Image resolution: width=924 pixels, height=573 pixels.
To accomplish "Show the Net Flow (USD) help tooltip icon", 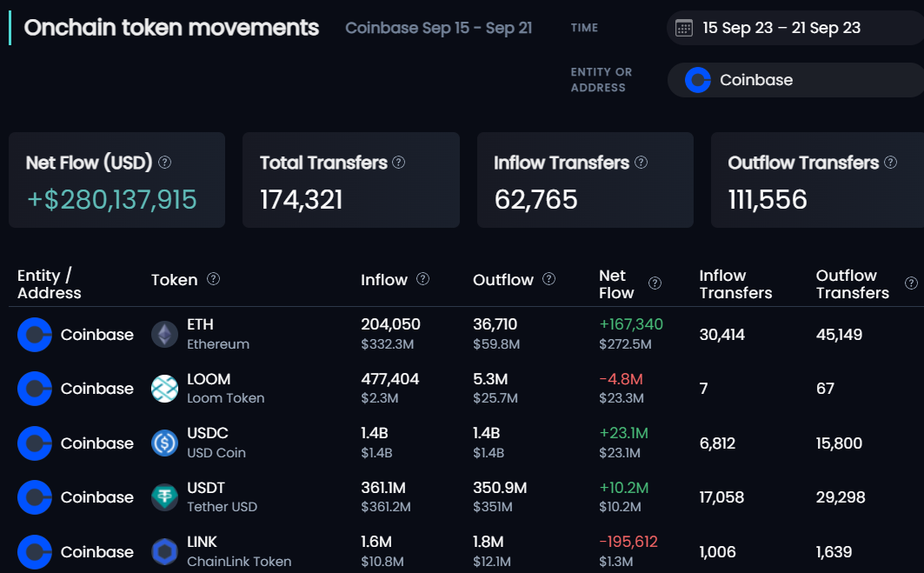I will click(x=165, y=162).
